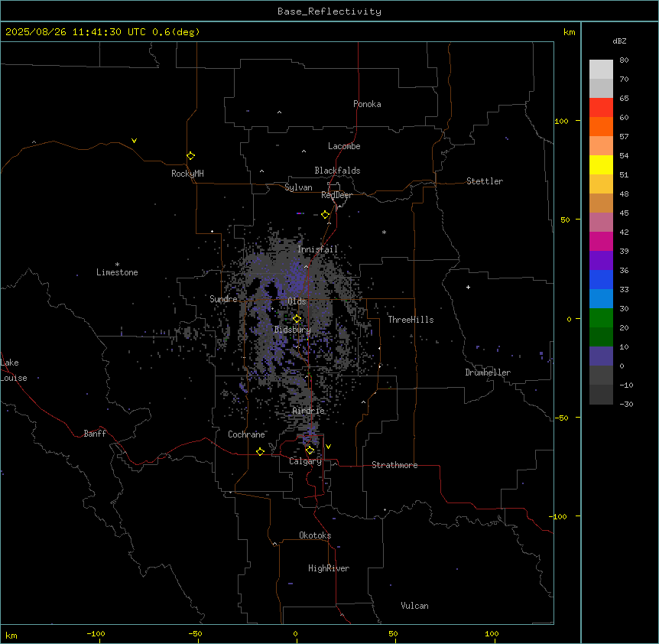Click the Didsbury city label
Image resolution: width=659 pixels, height=644 pixels.
coord(293,330)
